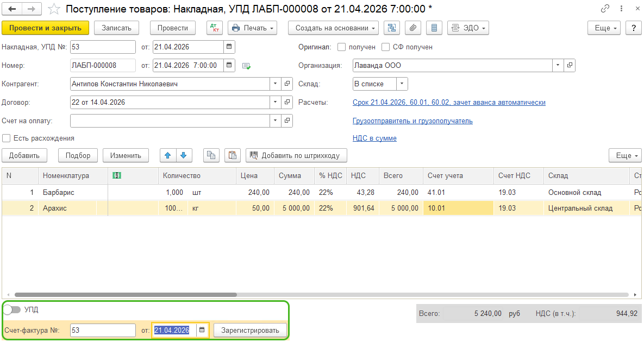Open the table's Еще menu
This screenshot has width=644, height=342.
[625, 155]
